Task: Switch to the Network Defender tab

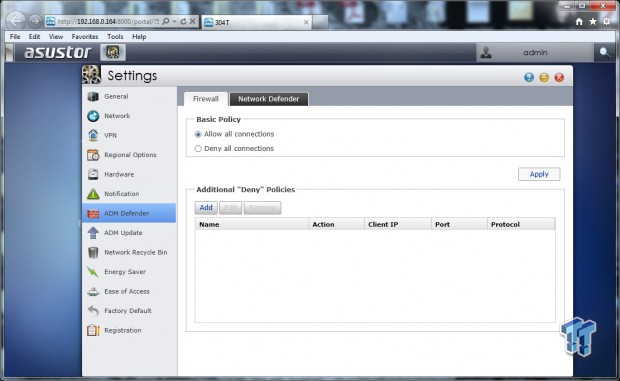Action: point(269,99)
